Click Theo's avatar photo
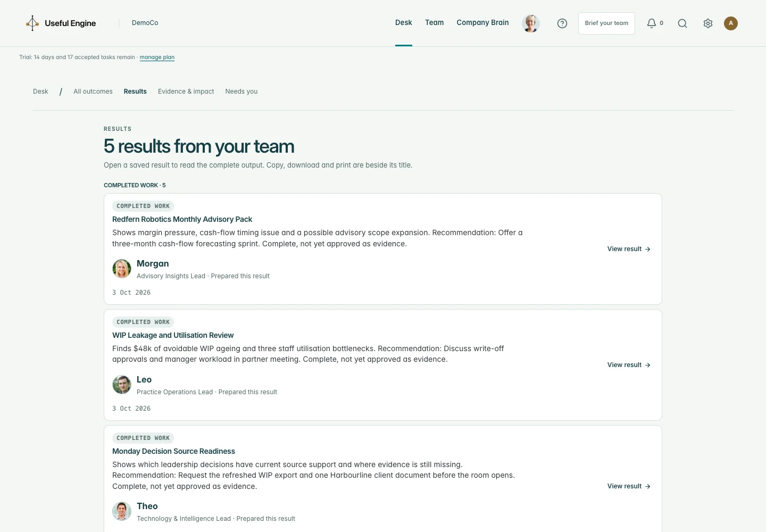766x532 pixels. click(x=122, y=511)
